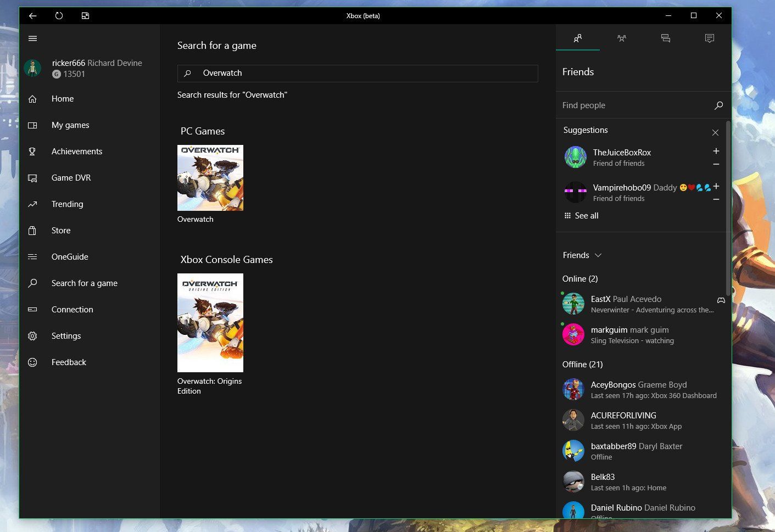The width and height of the screenshot is (775, 532).
Task: Open the Feedback page
Action: point(69,362)
